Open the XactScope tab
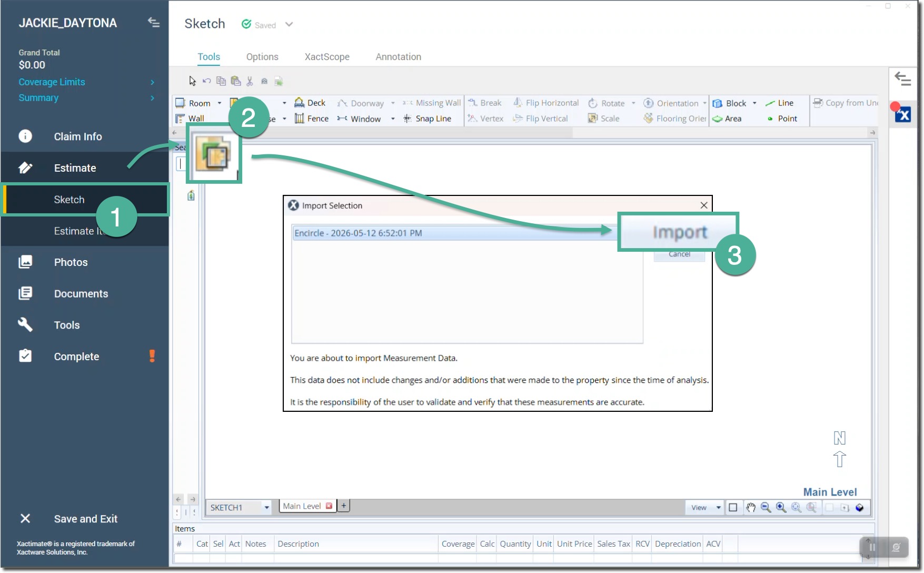 coord(327,57)
